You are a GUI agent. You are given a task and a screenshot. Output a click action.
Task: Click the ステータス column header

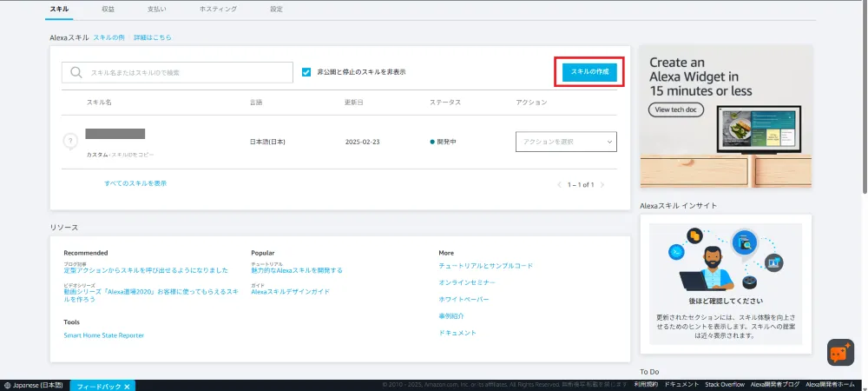(445, 103)
